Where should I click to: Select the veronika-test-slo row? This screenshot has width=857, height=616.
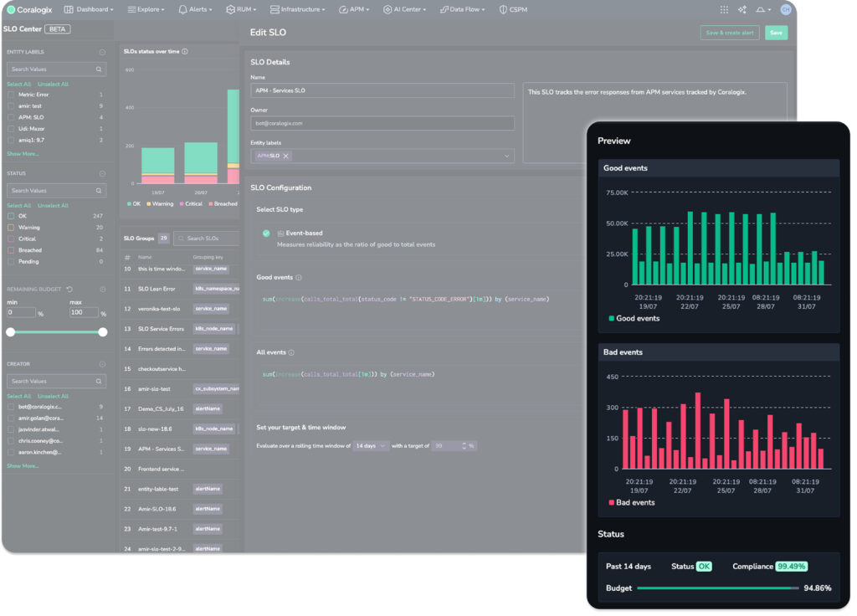click(180, 309)
